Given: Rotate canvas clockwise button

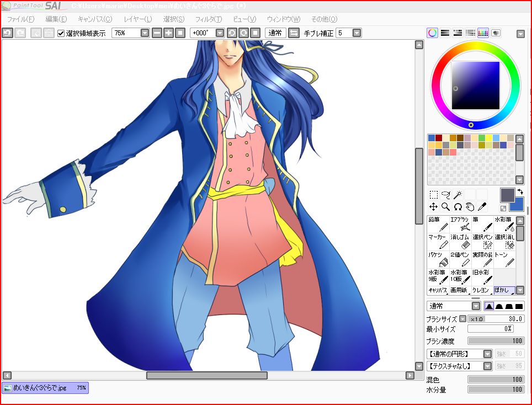Looking at the screenshot, I should [243, 33].
